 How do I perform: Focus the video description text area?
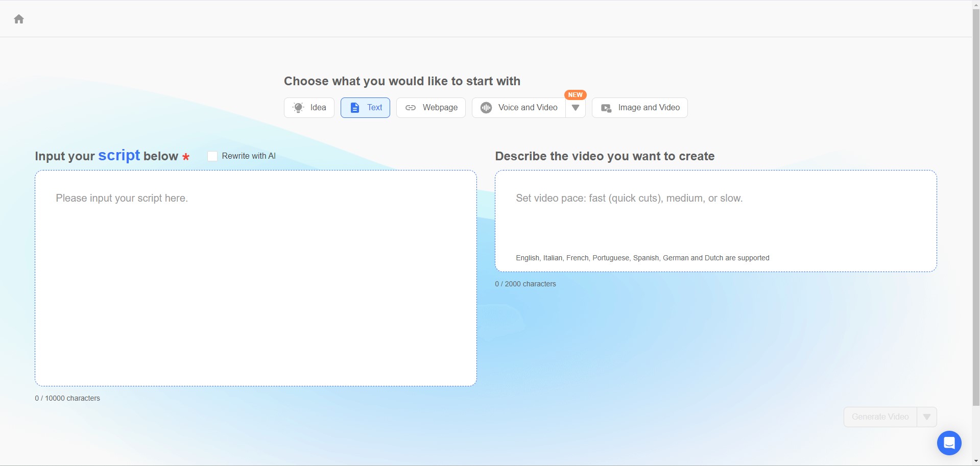716,221
